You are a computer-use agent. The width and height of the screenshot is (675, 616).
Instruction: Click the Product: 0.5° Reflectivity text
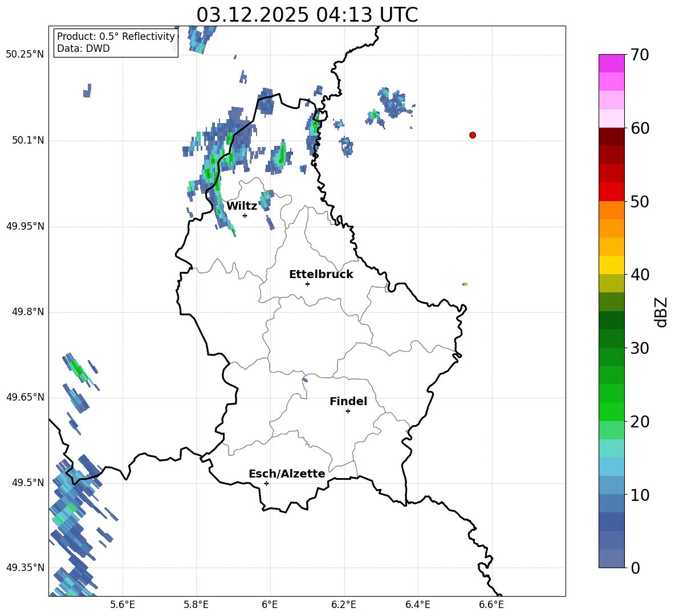[116, 36]
